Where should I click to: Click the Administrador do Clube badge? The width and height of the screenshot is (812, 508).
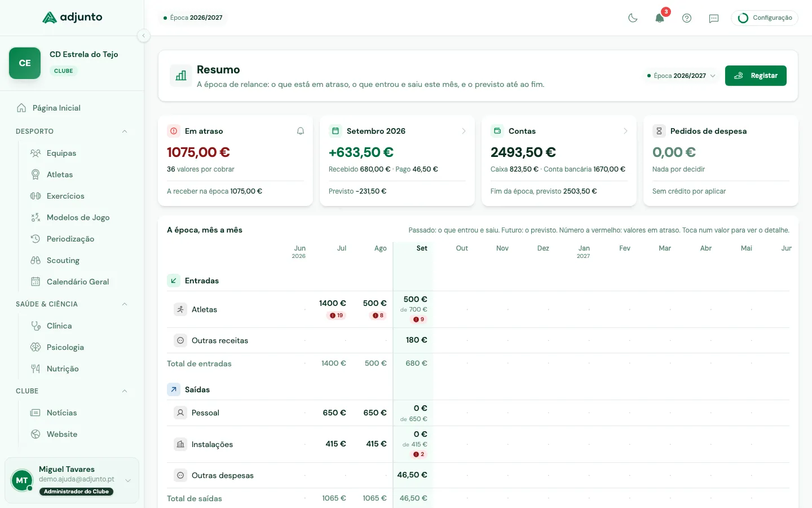(x=76, y=492)
